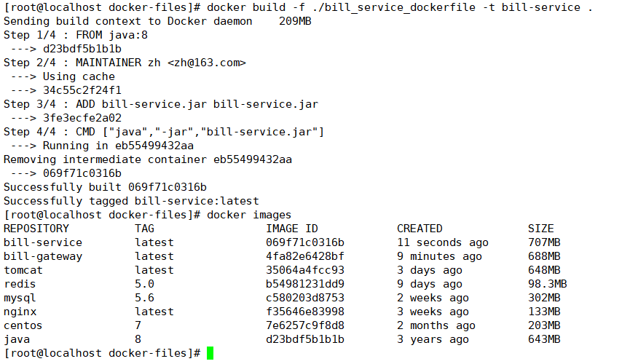
Task: Click java image ID d23bdf5b1b1b in table
Action: click(305, 339)
